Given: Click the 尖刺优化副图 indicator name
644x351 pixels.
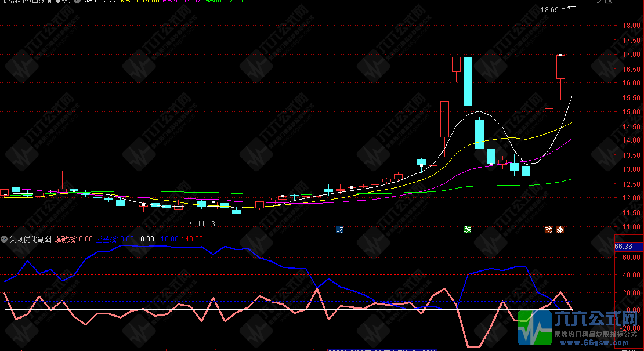Looking at the screenshot, I should click(30, 239).
